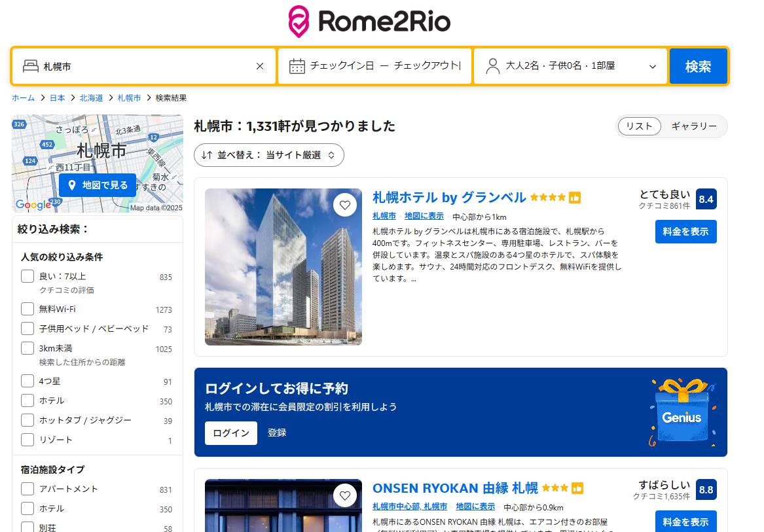Click the Google logo on the map
Image resolution: width=764 pixels, height=532 pixels.
coord(33,205)
